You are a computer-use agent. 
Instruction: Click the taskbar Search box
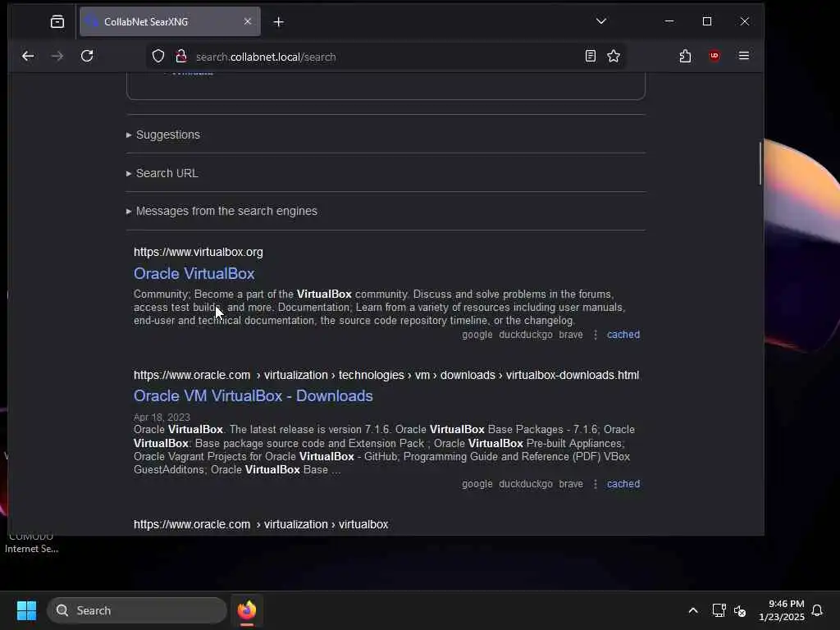(137, 610)
